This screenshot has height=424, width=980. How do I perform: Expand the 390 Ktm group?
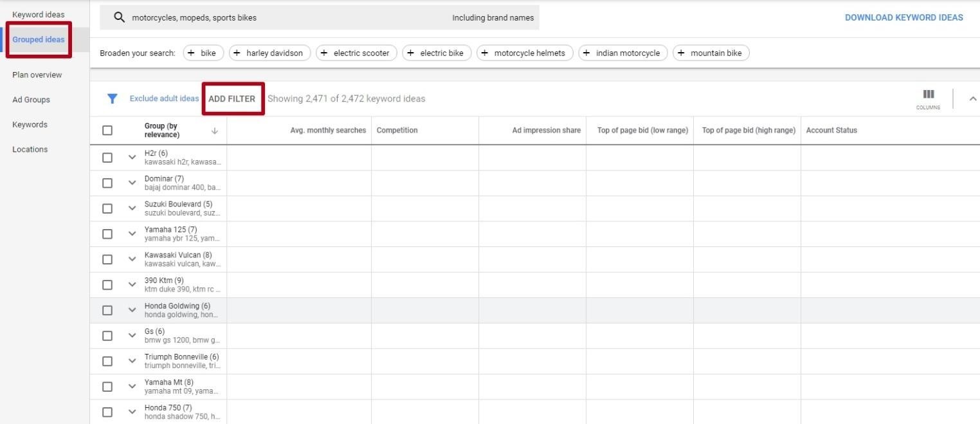(132, 284)
